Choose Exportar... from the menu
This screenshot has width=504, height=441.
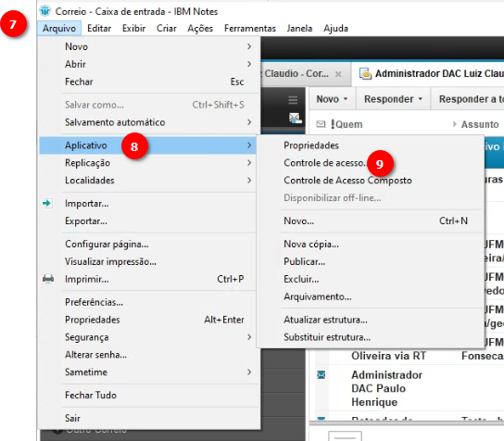[x=148, y=220]
